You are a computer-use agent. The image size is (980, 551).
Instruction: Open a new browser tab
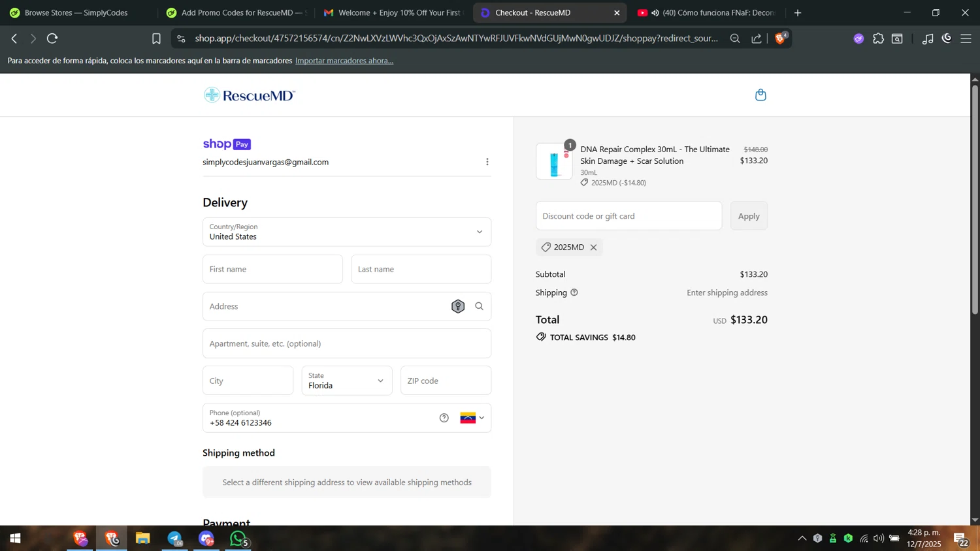pos(798,12)
